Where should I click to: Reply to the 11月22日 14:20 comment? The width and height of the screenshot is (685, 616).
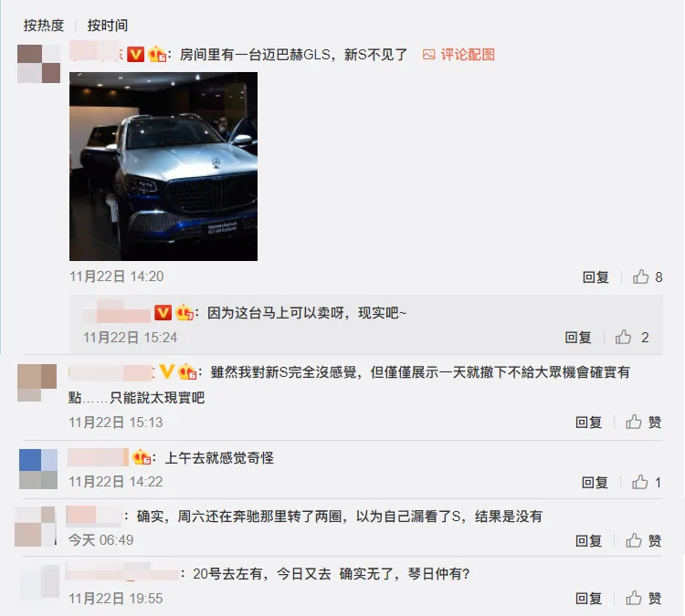[595, 277]
